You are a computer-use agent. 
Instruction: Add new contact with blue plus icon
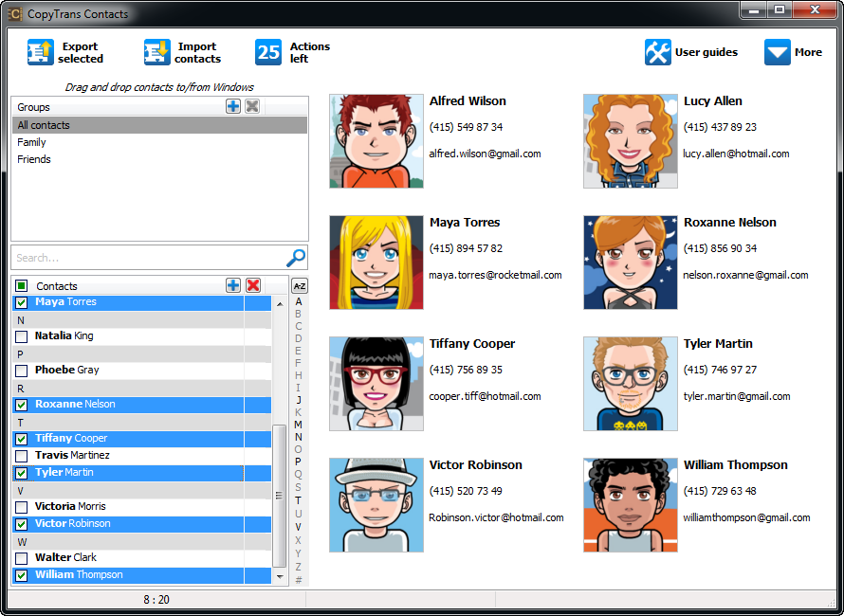click(x=233, y=285)
